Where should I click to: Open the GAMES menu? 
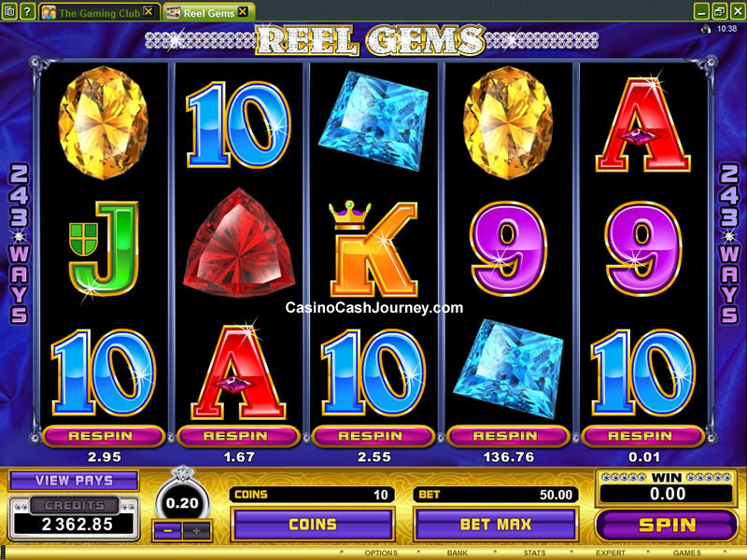click(686, 553)
